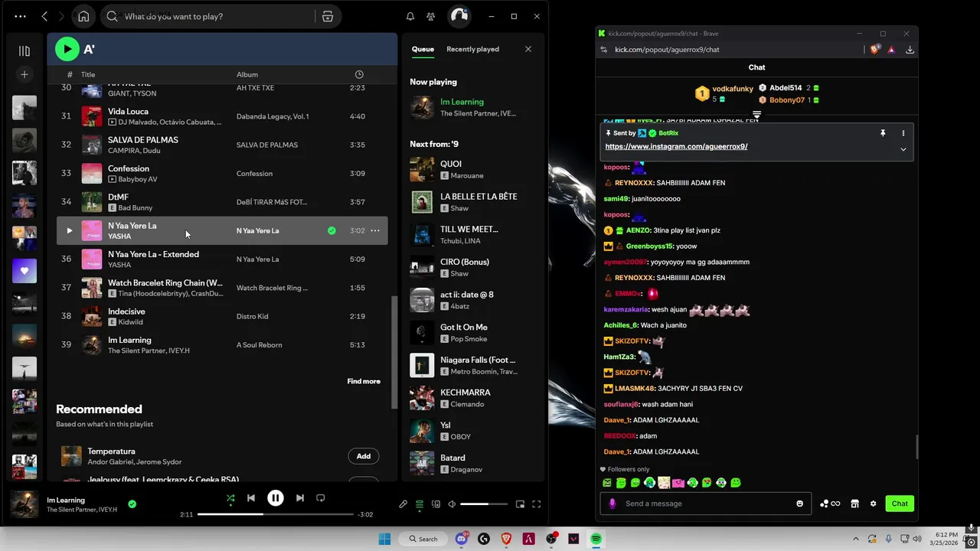Click green Chat send button
Screen dimensions: 980x551
pos(900,504)
